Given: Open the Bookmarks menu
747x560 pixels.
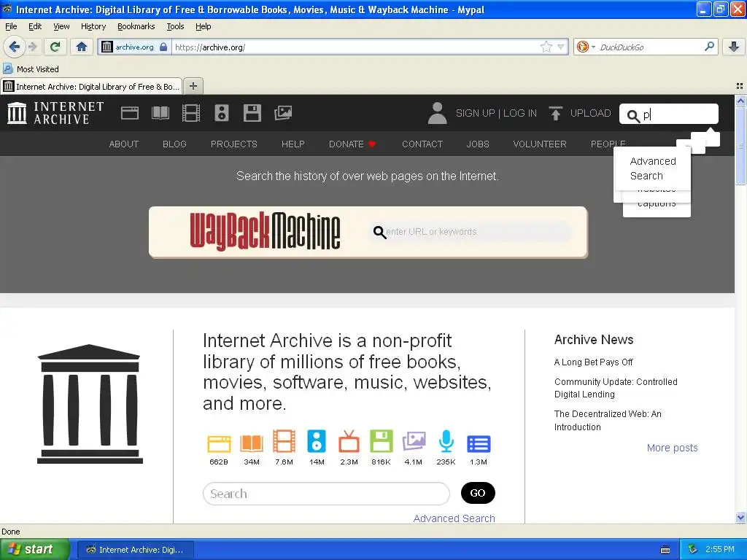Looking at the screenshot, I should point(136,26).
